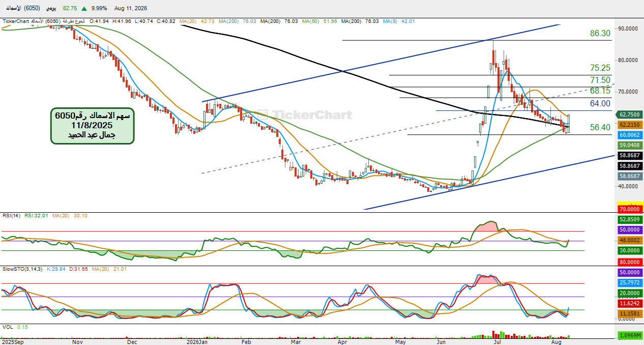Click the 25.7972 stochastic value tag
Viewport: 644px width, 345px height.
tap(630, 282)
